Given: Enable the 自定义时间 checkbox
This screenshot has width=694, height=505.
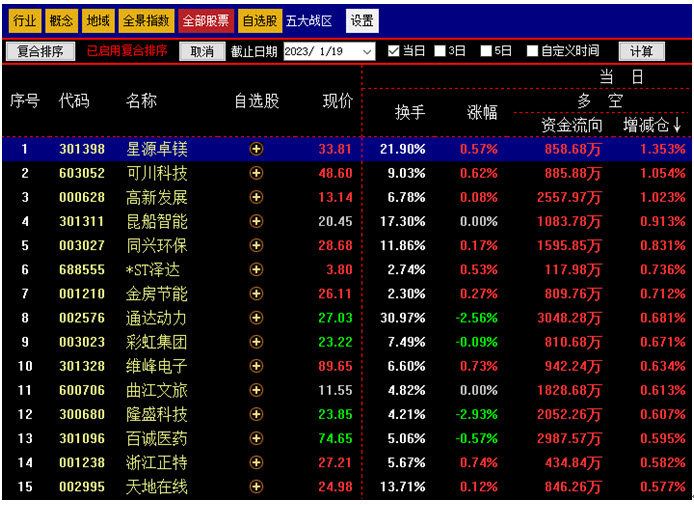Looking at the screenshot, I should click(532, 51).
